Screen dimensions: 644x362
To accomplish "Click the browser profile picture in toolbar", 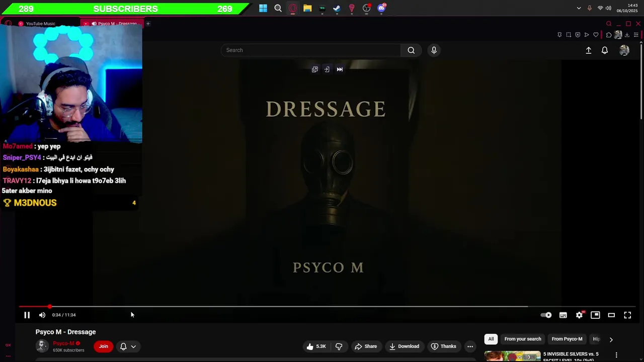I will pyautogui.click(x=618, y=35).
